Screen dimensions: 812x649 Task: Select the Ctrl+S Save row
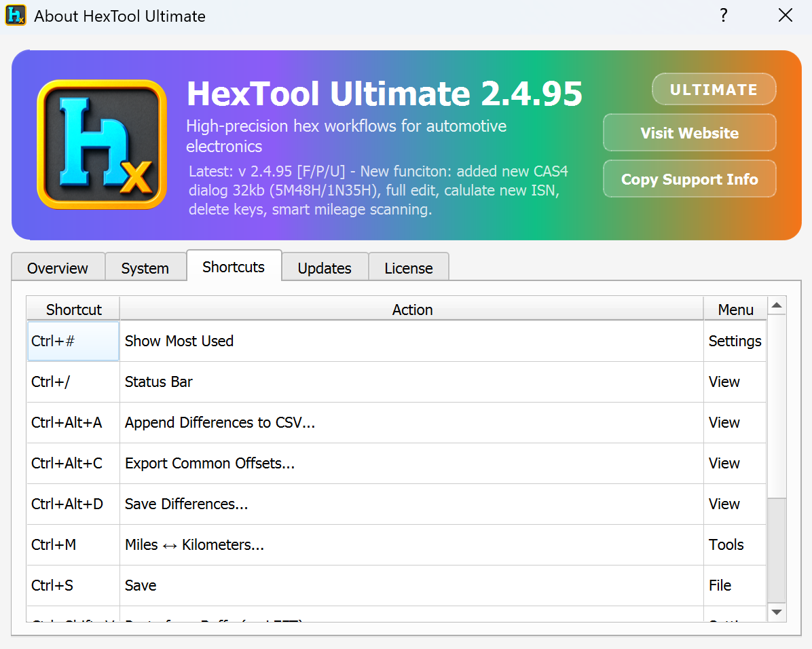click(396, 586)
